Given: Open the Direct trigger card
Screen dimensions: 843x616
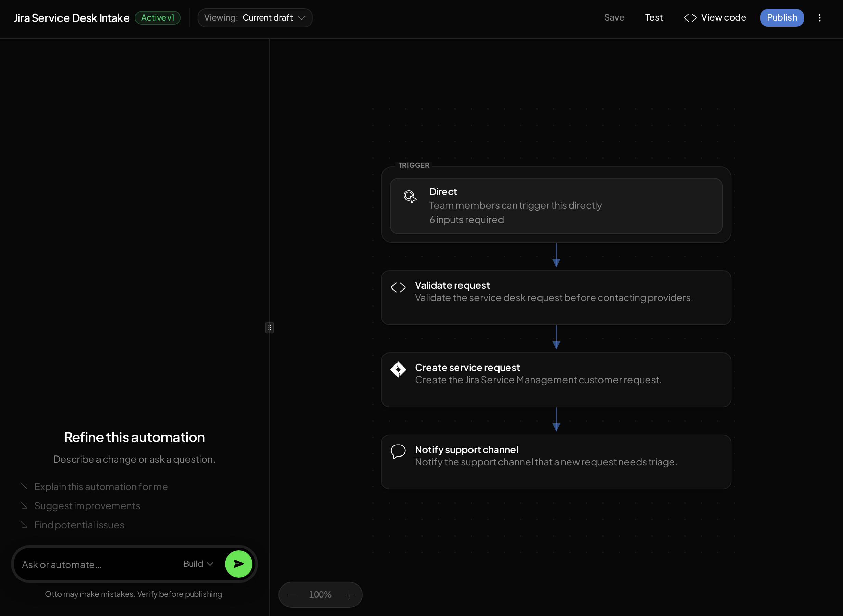Looking at the screenshot, I should pyautogui.click(x=556, y=206).
